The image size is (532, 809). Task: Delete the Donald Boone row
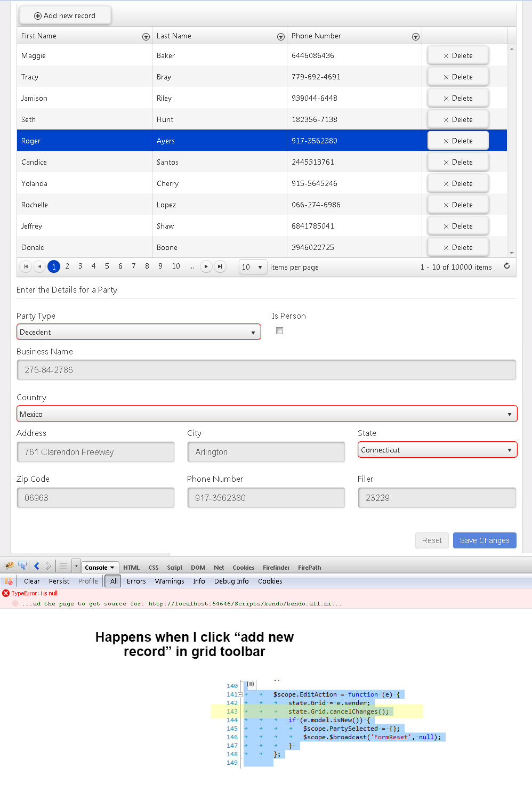click(x=458, y=247)
